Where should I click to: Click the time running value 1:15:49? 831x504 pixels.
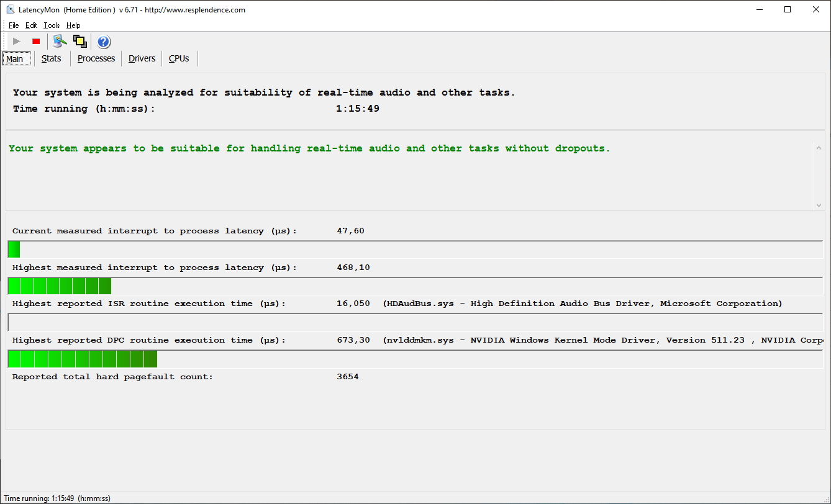pyautogui.click(x=358, y=109)
